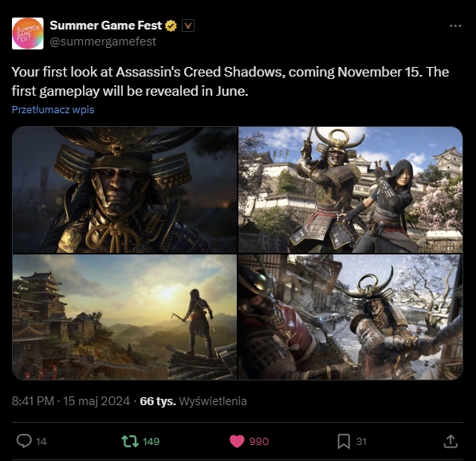Click the gold verified checkmark badge
476x461 pixels.
pos(171,26)
